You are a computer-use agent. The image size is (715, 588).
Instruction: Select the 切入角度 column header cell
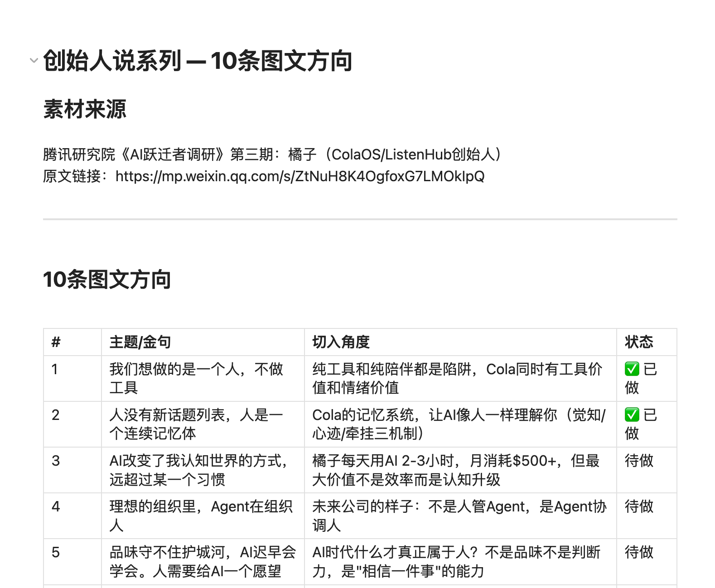pyautogui.click(x=460, y=342)
